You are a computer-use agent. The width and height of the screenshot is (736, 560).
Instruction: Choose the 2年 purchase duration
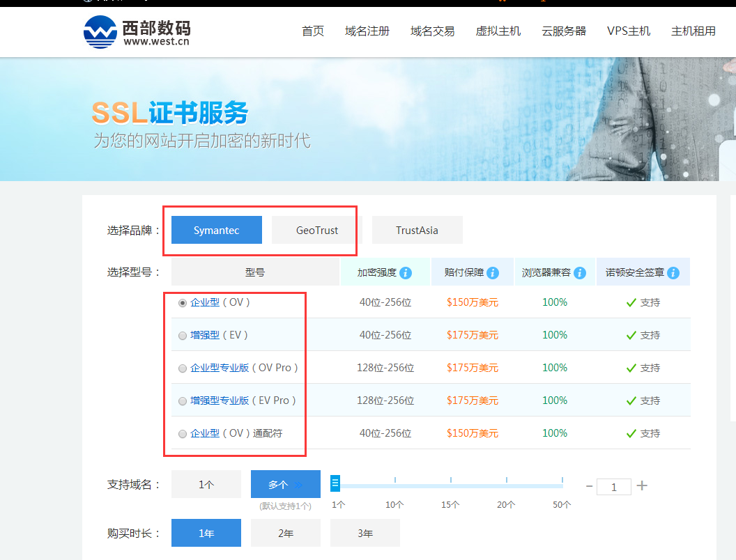pos(286,534)
